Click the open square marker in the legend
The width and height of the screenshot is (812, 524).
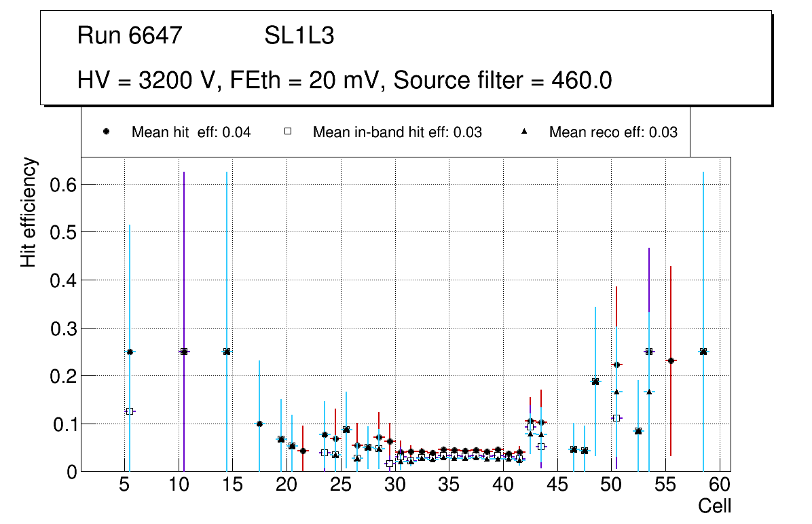(288, 132)
